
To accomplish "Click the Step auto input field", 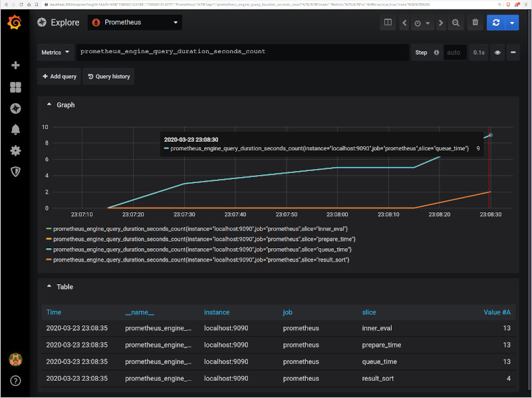I will [453, 53].
